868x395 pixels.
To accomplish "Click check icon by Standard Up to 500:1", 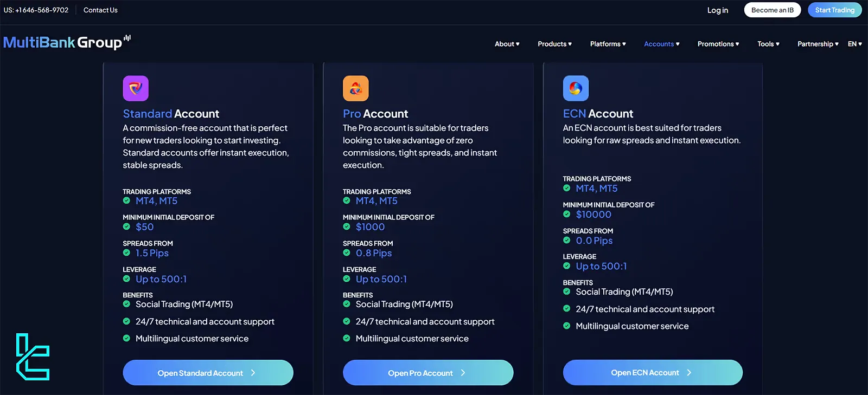I will click(x=126, y=279).
